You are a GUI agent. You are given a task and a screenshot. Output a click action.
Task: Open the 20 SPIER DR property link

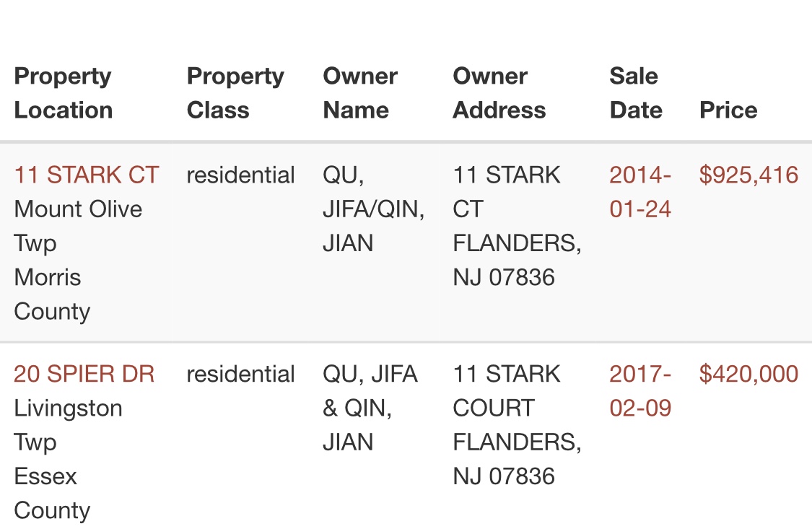[x=84, y=375]
